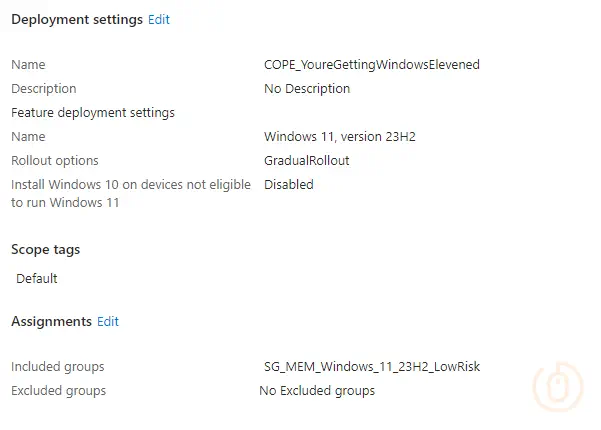Click the GradualRollout value
Image resolution: width=601 pixels, height=430 pixels.
click(x=306, y=160)
